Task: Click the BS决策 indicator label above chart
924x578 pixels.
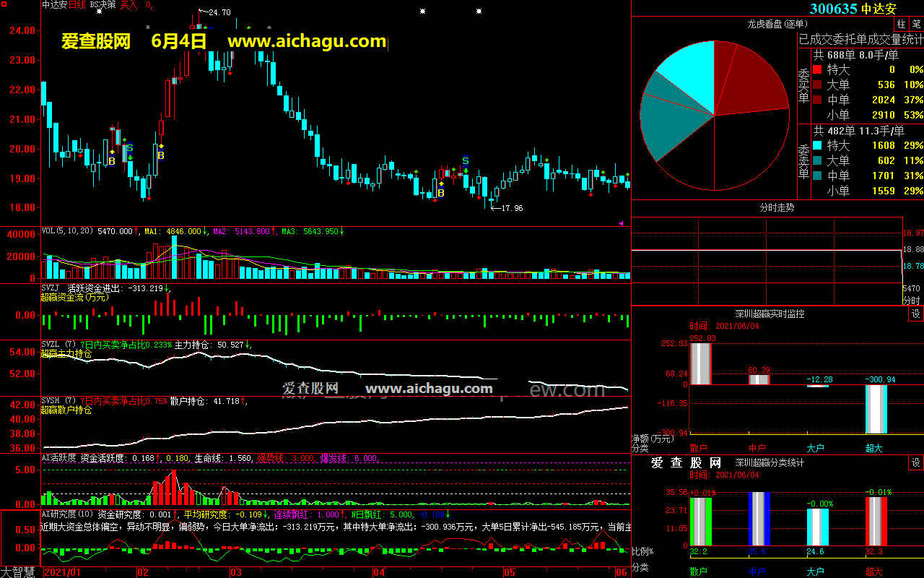Action: (x=103, y=4)
